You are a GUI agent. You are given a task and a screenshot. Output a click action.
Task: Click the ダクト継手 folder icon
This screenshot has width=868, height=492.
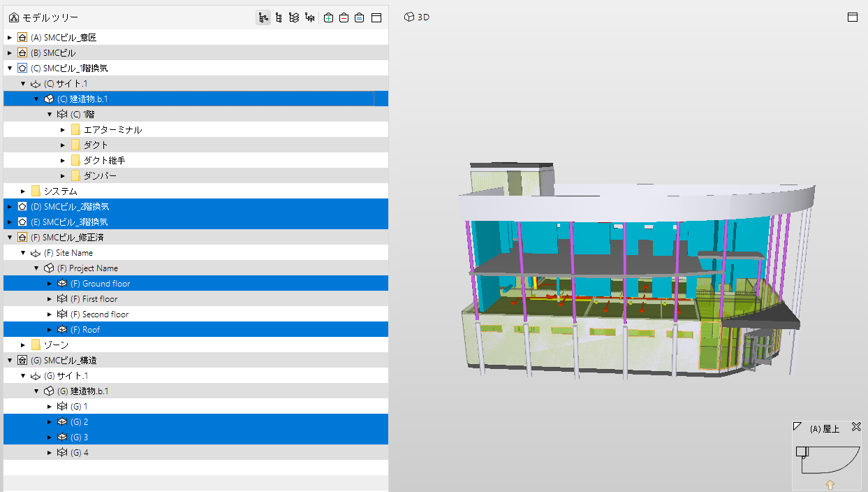[x=75, y=160]
